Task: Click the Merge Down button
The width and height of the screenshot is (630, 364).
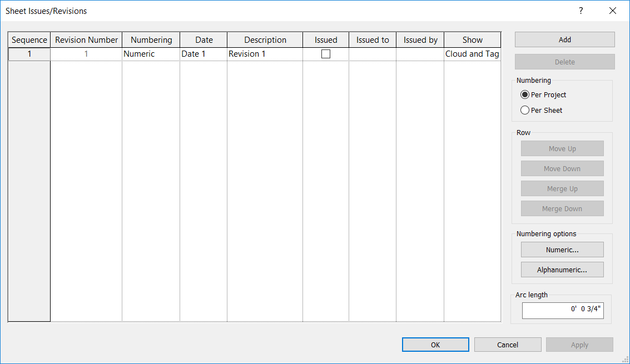Action: [x=562, y=208]
